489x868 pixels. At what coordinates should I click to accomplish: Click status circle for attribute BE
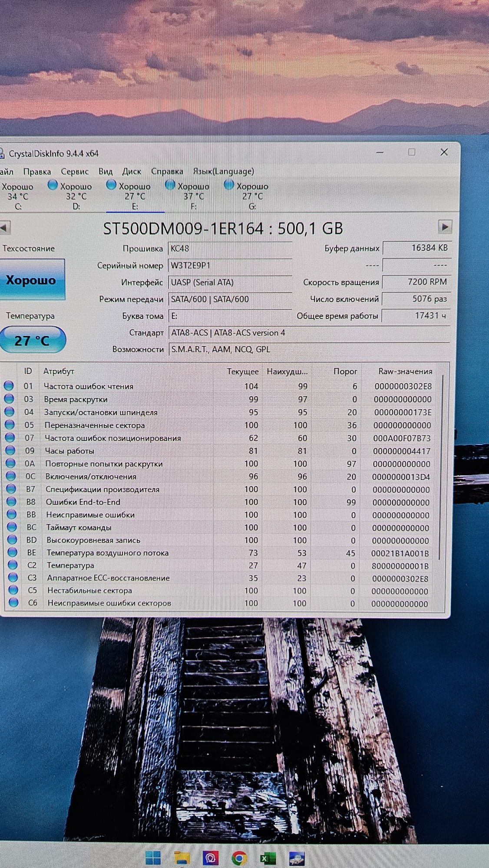click(13, 552)
